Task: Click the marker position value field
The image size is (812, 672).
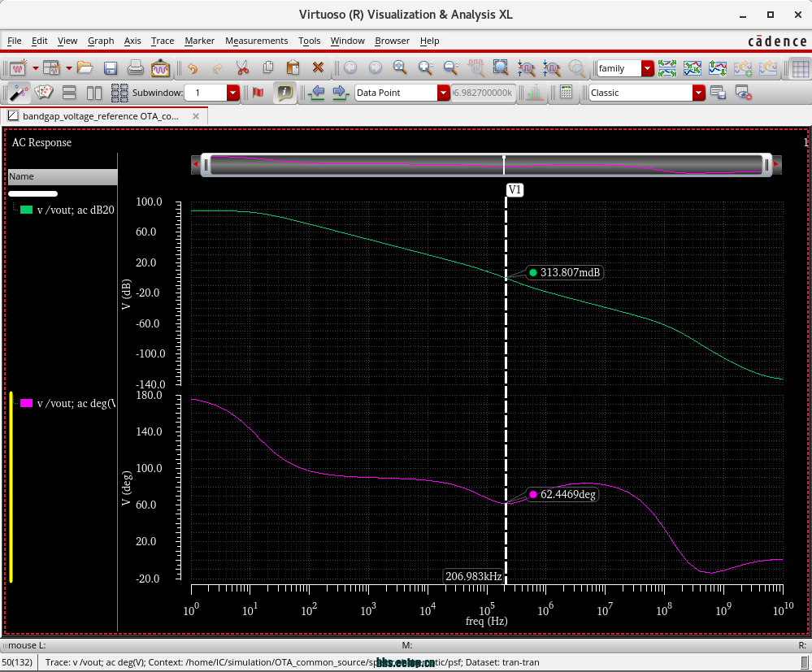Action: point(483,93)
